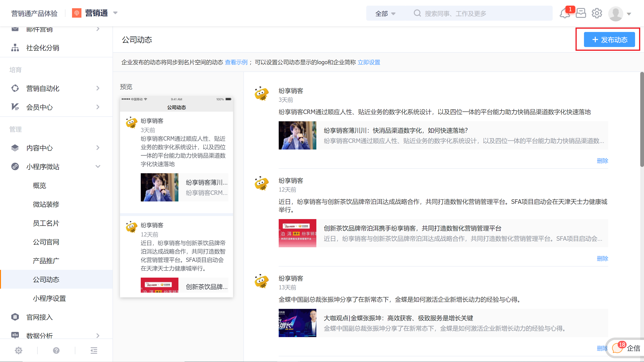Click the bee avatar of the 12天前 post
This screenshot has height=362, width=644.
tap(262, 183)
